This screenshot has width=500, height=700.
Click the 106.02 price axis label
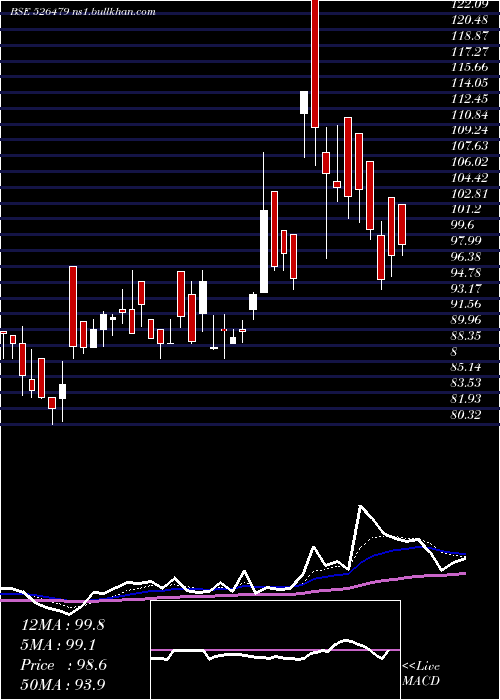tap(468, 162)
